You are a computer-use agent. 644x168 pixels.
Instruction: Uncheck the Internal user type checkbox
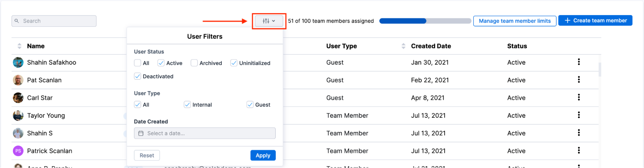187,105
